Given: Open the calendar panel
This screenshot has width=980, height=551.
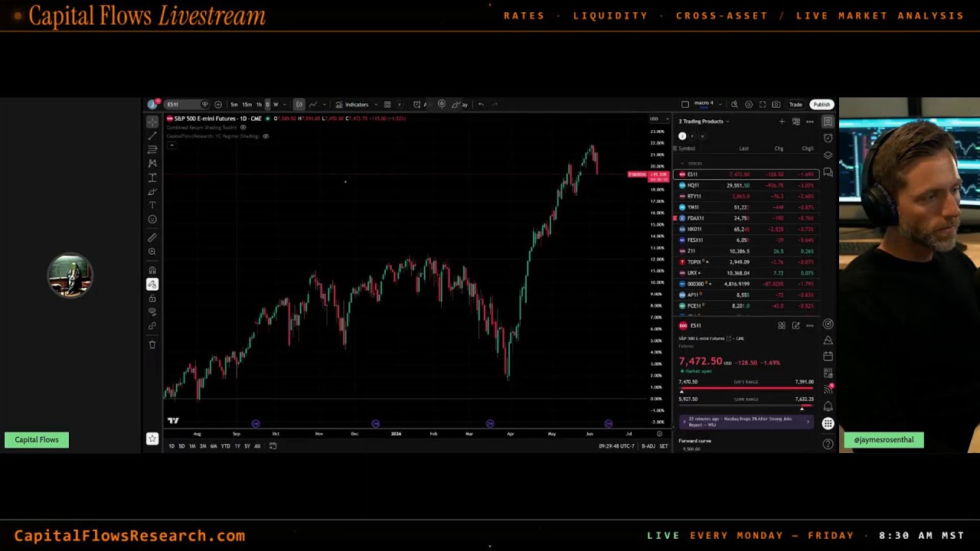Looking at the screenshot, I should tap(828, 356).
